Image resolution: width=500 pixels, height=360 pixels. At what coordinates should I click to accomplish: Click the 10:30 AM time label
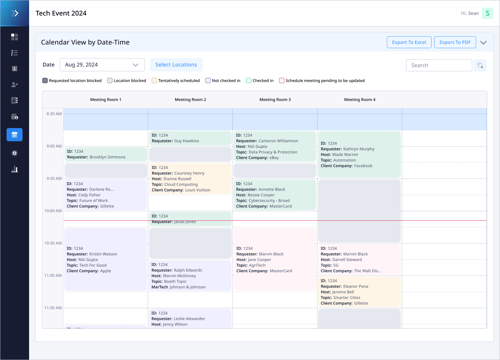point(53,243)
